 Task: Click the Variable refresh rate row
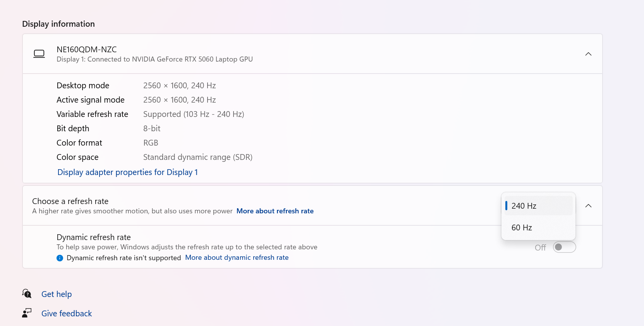150,114
